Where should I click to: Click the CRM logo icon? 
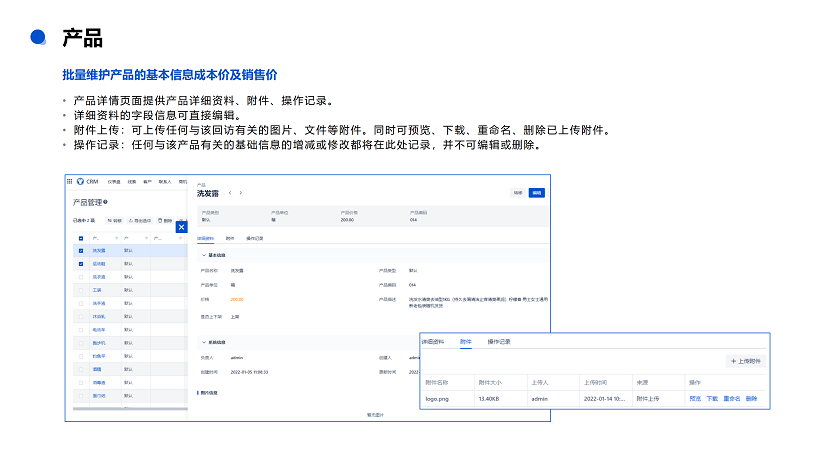click(80, 181)
